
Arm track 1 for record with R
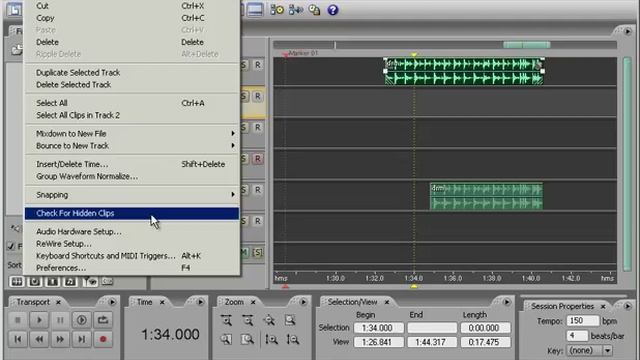click(258, 65)
